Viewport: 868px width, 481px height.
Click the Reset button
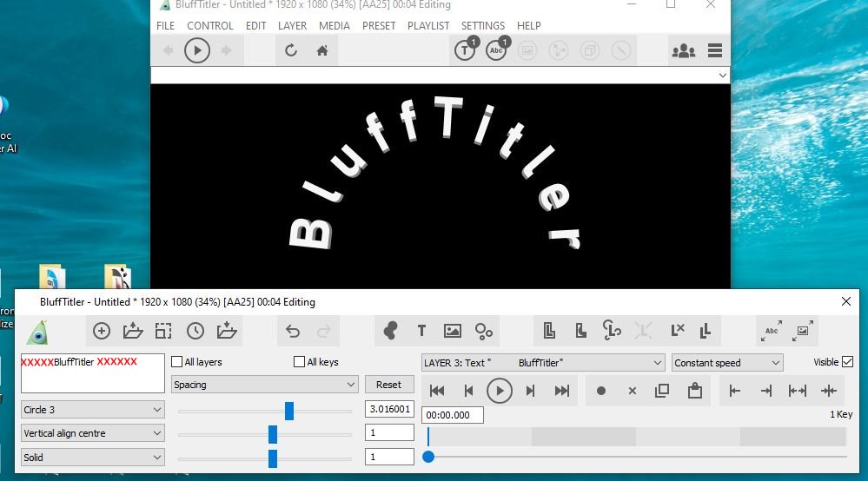tap(388, 385)
